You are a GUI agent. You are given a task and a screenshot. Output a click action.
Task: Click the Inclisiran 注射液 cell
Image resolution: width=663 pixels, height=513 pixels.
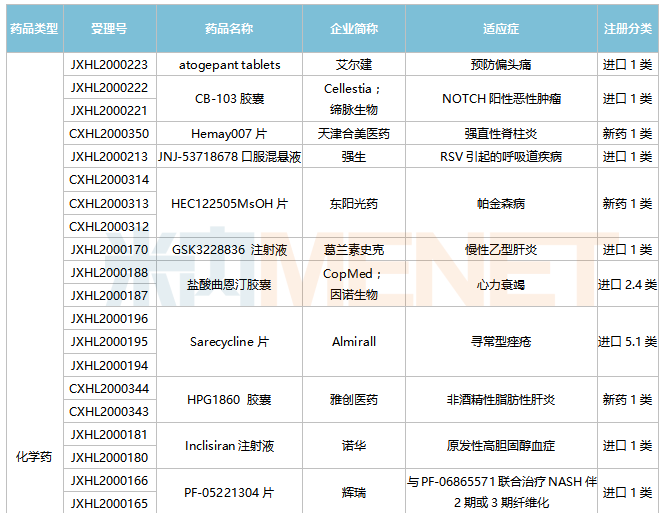click(x=229, y=446)
